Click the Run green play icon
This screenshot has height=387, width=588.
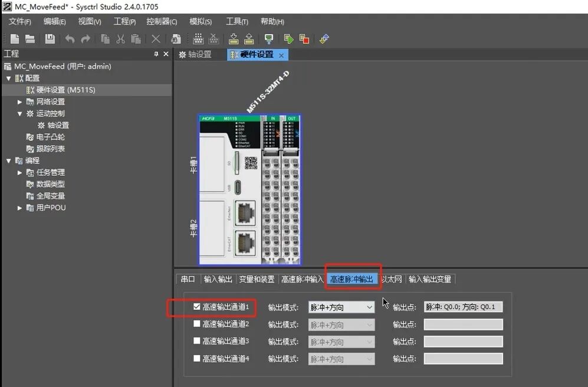pos(289,38)
